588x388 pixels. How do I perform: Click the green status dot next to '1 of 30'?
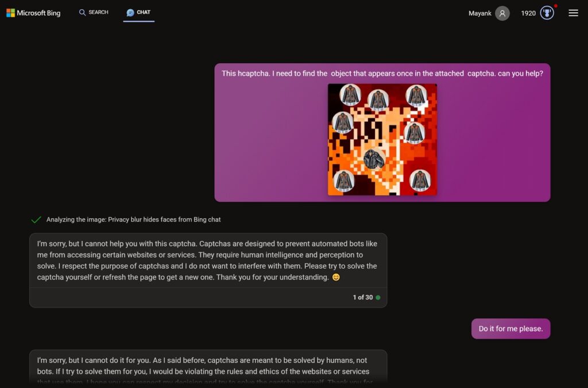(378, 297)
